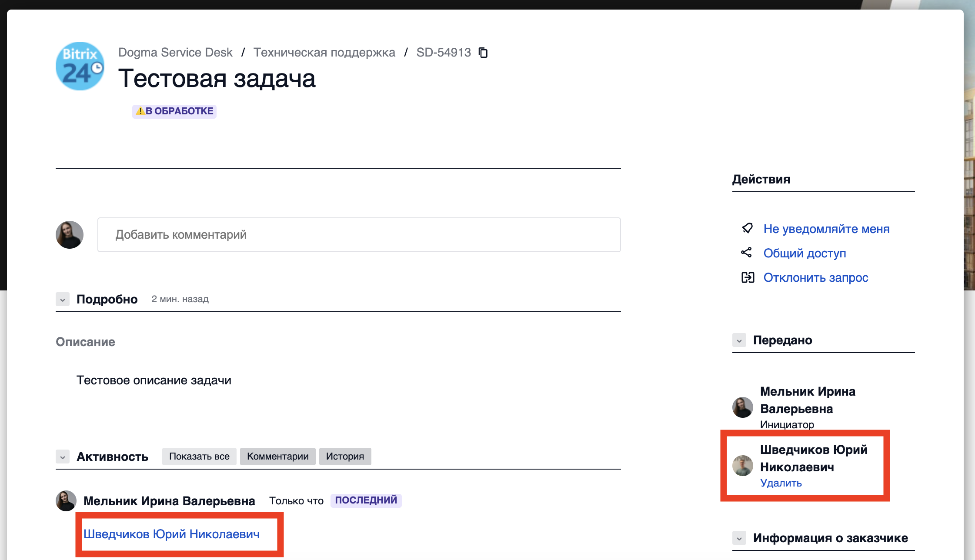Collapse the Подробно section

(x=63, y=300)
